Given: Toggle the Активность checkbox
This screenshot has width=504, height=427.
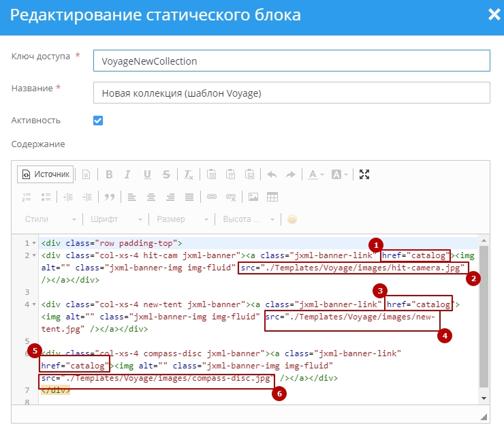Looking at the screenshot, I should (x=98, y=121).
